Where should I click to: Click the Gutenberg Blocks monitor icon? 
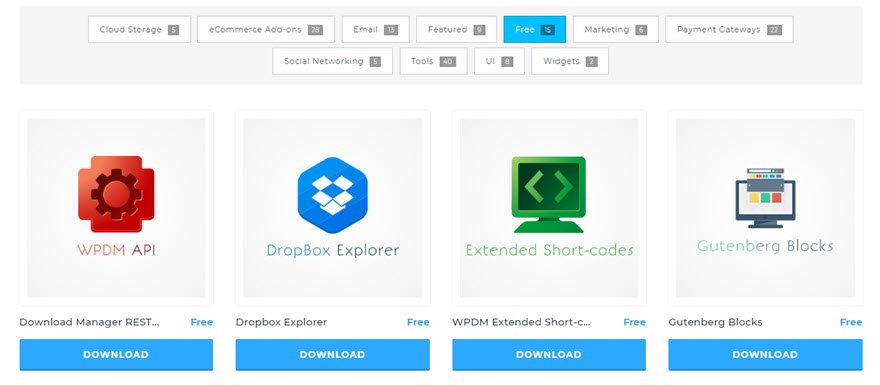pos(765,198)
